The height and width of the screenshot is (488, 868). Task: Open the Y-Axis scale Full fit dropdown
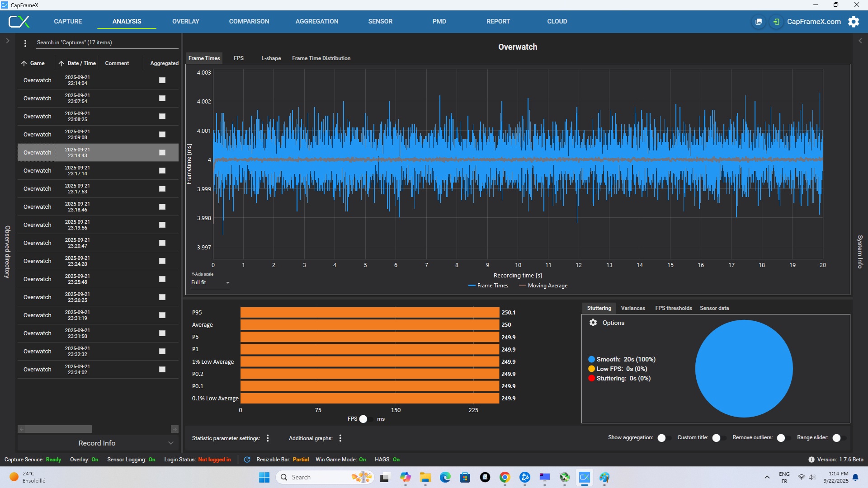coord(211,282)
